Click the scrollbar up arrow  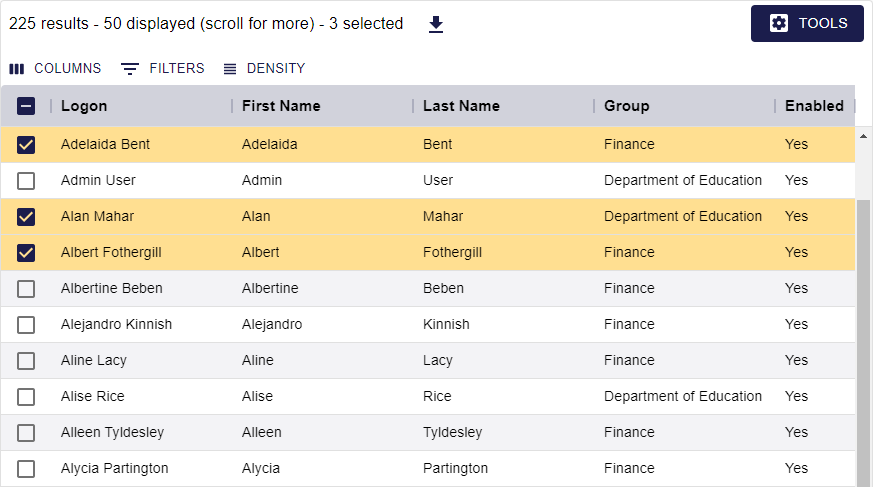pos(863,136)
